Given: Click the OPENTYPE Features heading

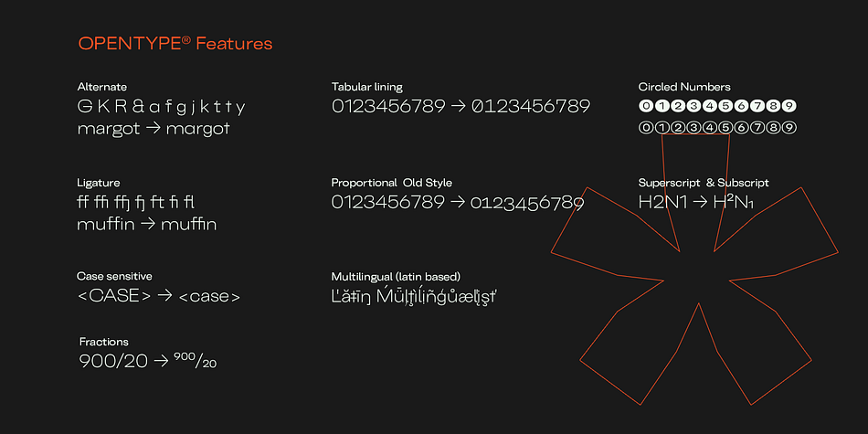Looking at the screenshot, I should (x=175, y=43).
